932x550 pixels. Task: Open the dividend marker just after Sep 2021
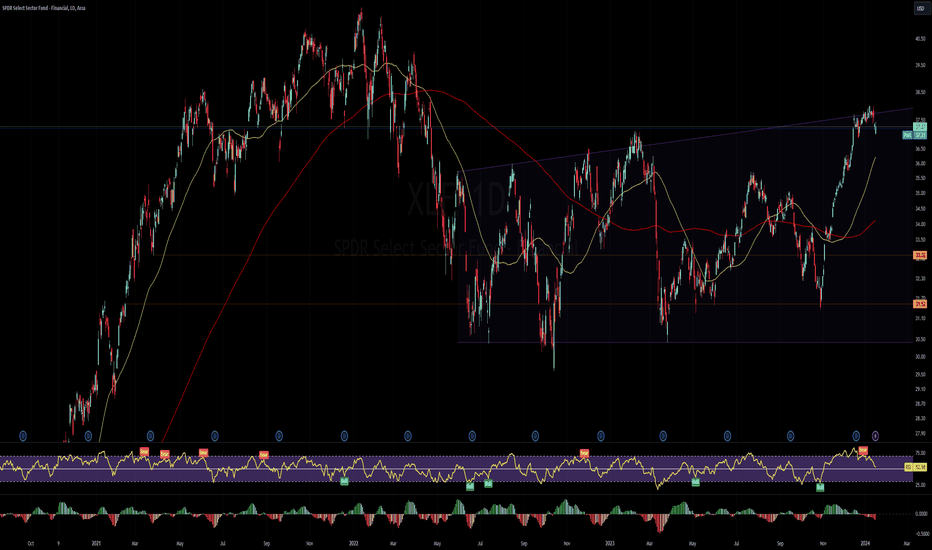tap(279, 436)
